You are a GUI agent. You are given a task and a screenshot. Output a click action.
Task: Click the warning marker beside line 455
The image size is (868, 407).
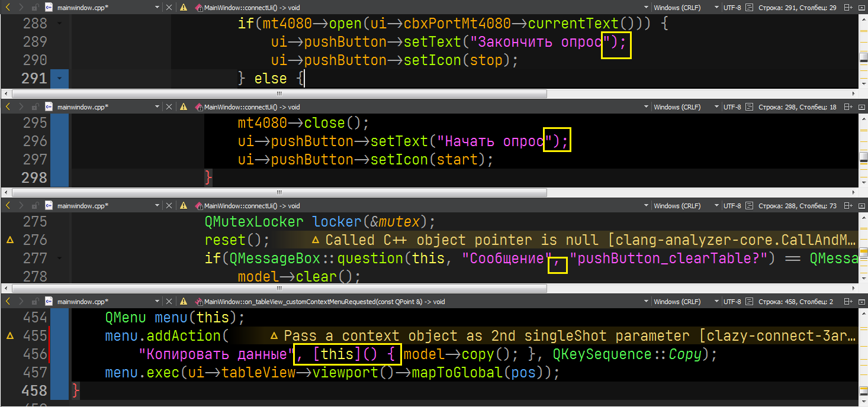click(9, 336)
